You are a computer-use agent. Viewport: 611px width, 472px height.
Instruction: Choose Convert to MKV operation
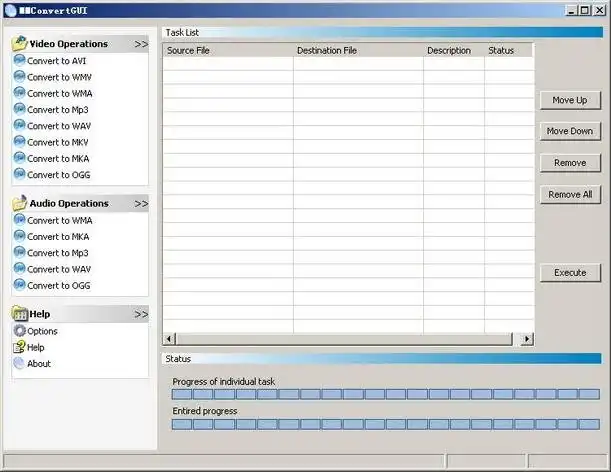coord(58,142)
